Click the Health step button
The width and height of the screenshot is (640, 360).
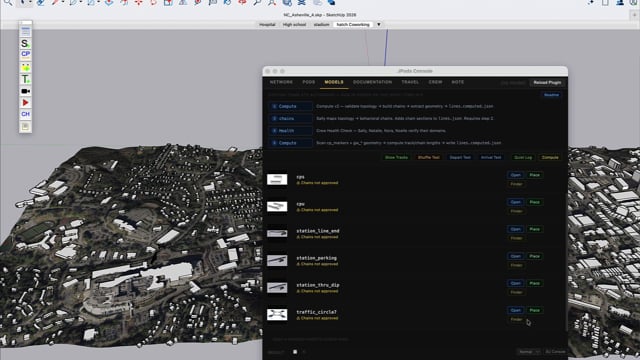click(290, 131)
